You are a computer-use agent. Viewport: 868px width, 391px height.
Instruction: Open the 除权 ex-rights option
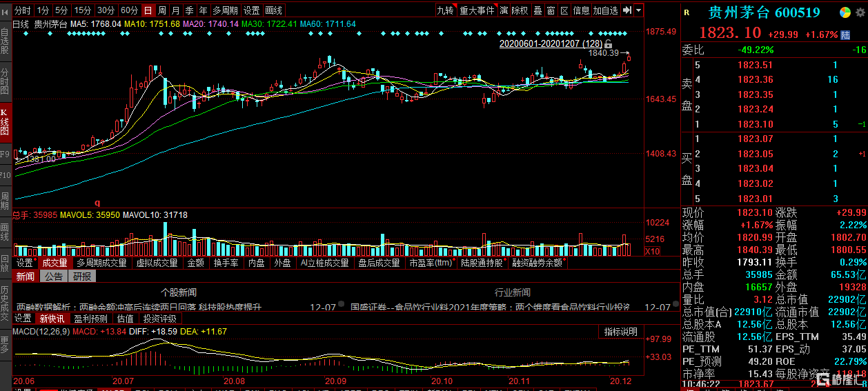(x=520, y=10)
